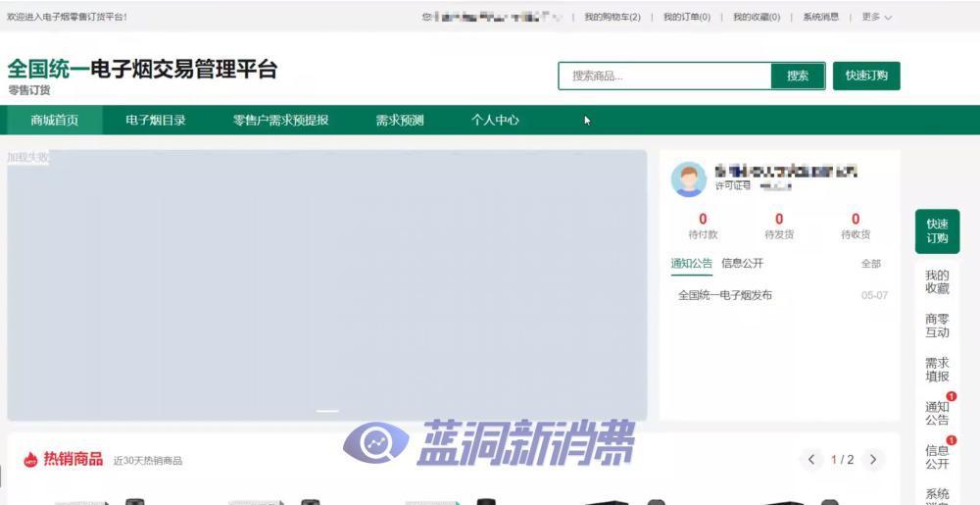The image size is (980, 505).
Task: Open 我的收藏(0) top link
Action: [757, 17]
